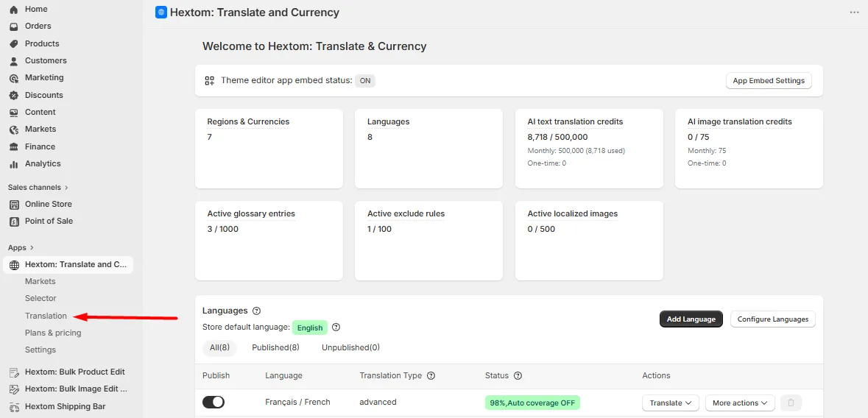868x418 pixels.
Task: Click the Français / French language name
Action: [x=298, y=402]
